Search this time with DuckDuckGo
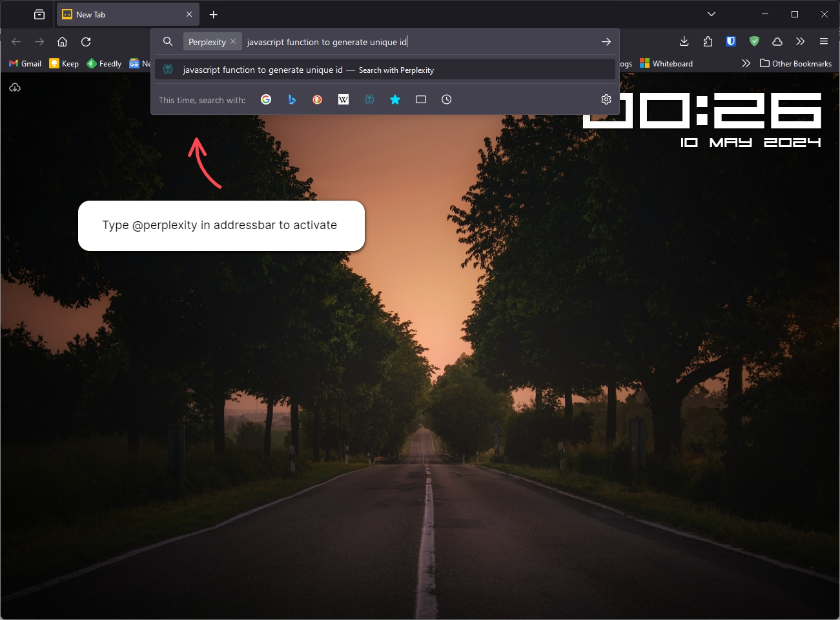The width and height of the screenshot is (840, 620). (x=318, y=99)
